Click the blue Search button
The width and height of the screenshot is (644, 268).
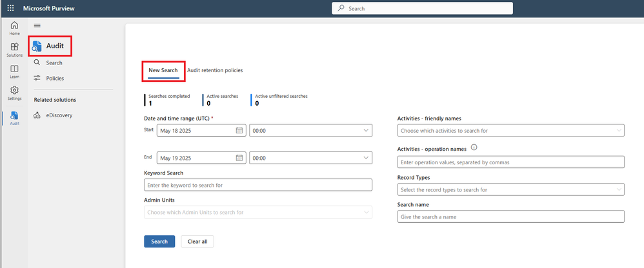pyautogui.click(x=159, y=242)
